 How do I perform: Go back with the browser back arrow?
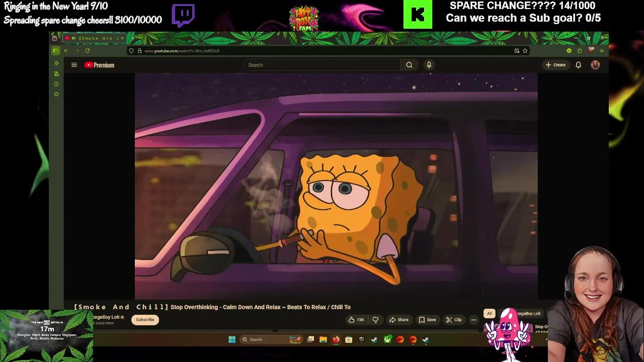(x=66, y=51)
